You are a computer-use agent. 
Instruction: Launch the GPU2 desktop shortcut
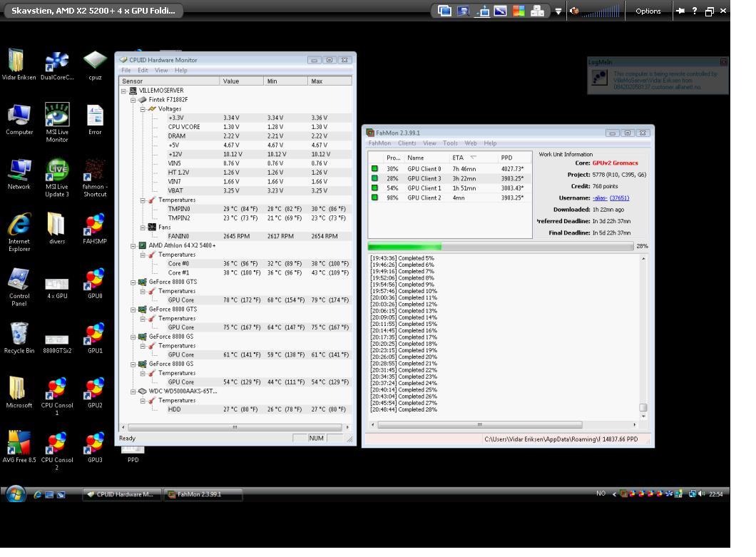(95, 393)
